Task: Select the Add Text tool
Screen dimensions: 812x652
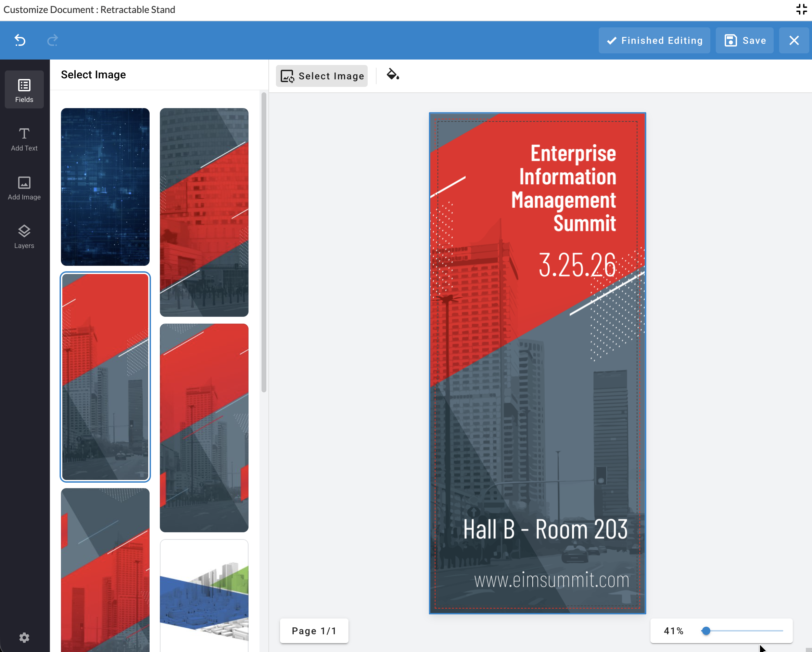Action: pos(24,139)
